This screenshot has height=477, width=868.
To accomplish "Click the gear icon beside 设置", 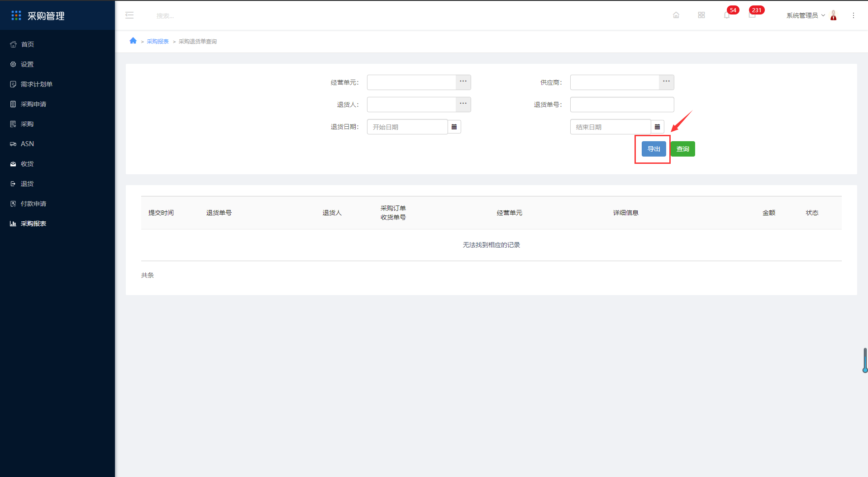I will (13, 64).
